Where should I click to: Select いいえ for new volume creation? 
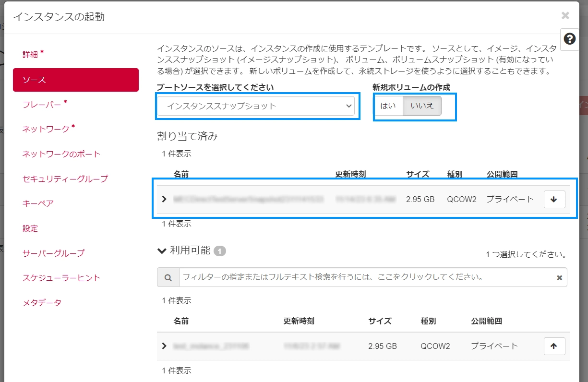click(422, 106)
